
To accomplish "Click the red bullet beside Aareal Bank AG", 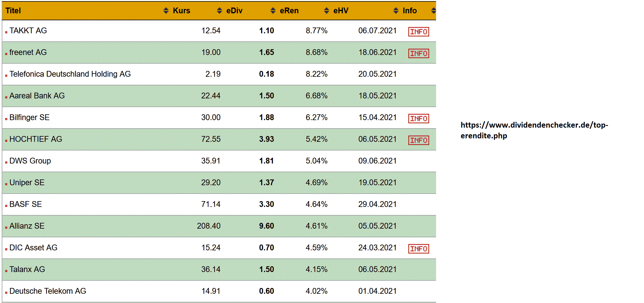I will (x=6, y=97).
